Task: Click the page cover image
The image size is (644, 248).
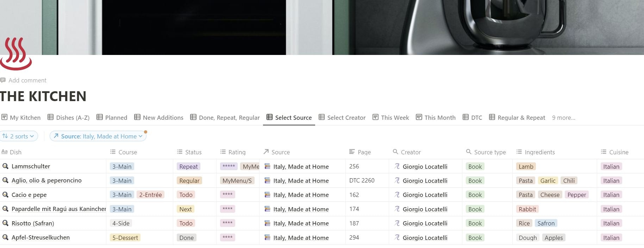Action: coord(322,27)
